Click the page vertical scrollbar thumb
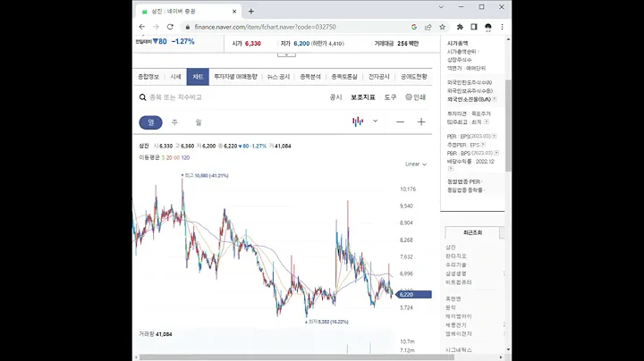Image resolution: width=644 pixels, height=361 pixels. [x=508, y=125]
